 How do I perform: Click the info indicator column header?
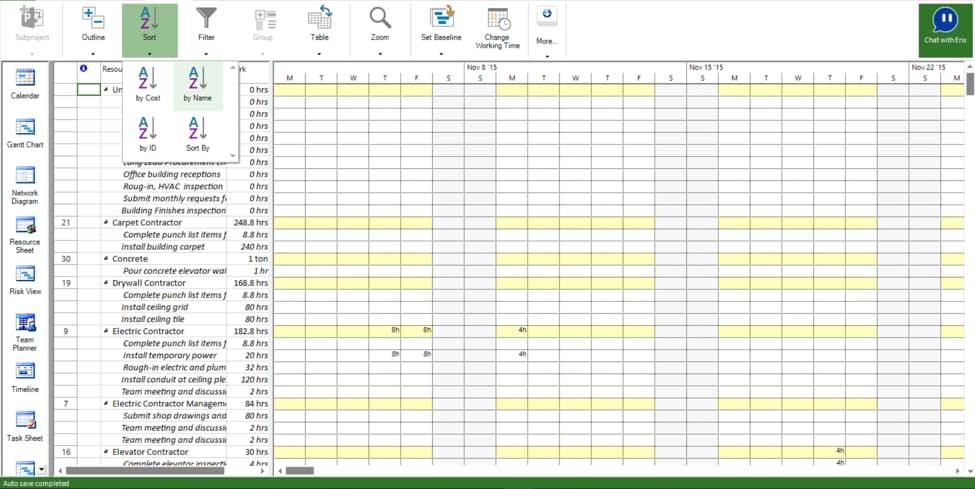tap(84, 69)
